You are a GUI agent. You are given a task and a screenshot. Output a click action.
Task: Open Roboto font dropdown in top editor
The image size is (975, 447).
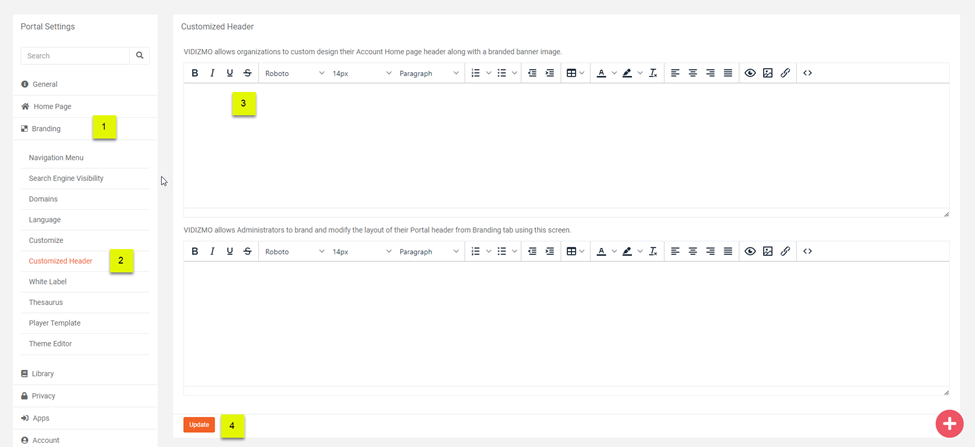[x=294, y=73]
